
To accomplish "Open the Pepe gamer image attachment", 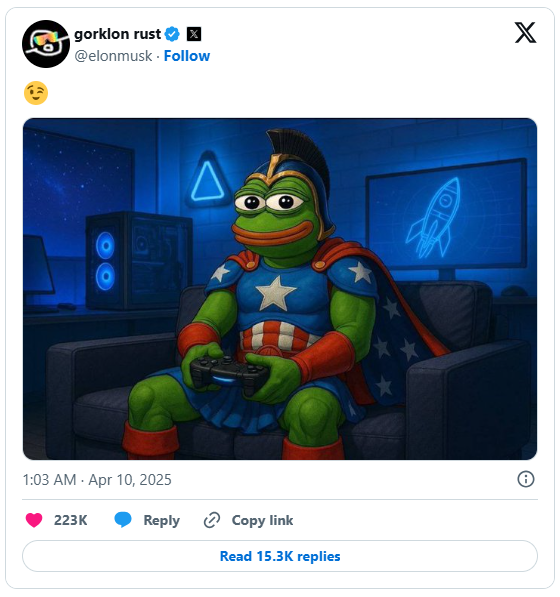I will (x=280, y=289).
